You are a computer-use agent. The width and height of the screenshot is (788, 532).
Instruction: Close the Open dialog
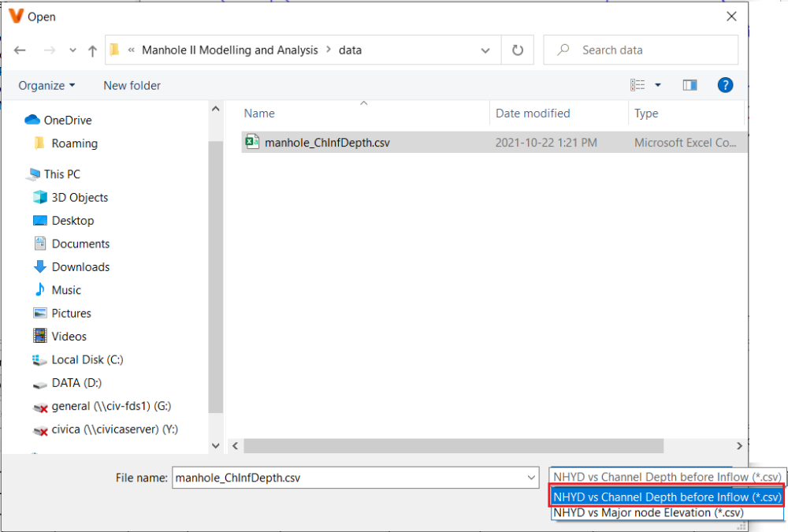pos(731,17)
